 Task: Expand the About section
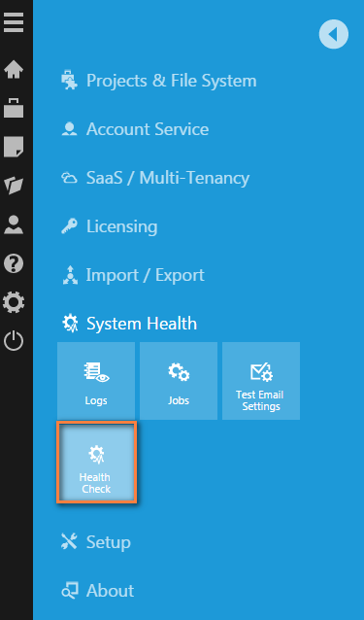pos(97,591)
